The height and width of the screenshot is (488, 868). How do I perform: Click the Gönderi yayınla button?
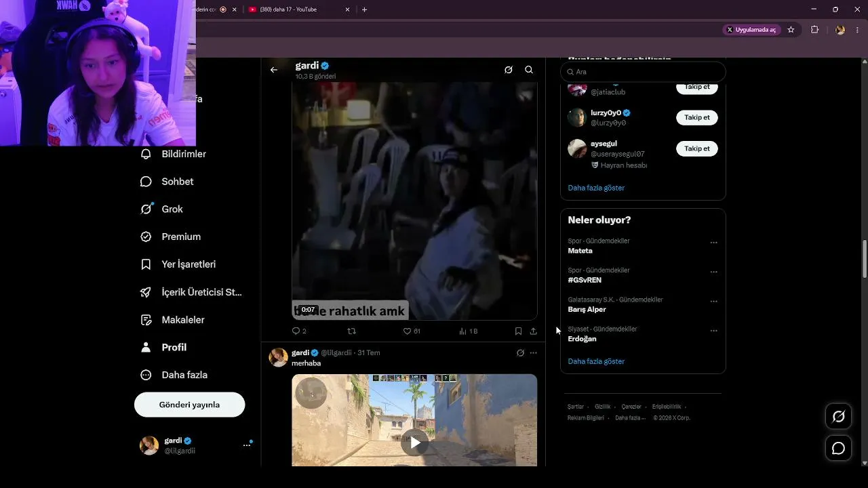[189, 405]
